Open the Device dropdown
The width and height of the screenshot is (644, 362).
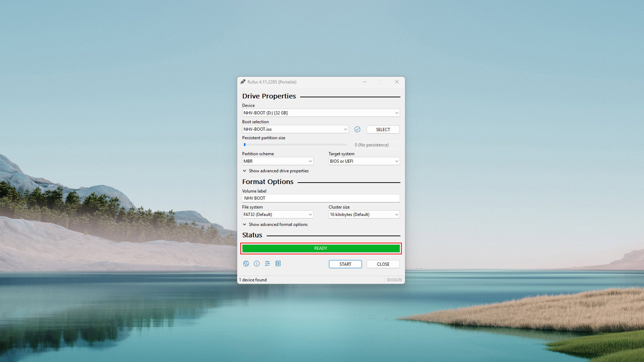pos(320,113)
